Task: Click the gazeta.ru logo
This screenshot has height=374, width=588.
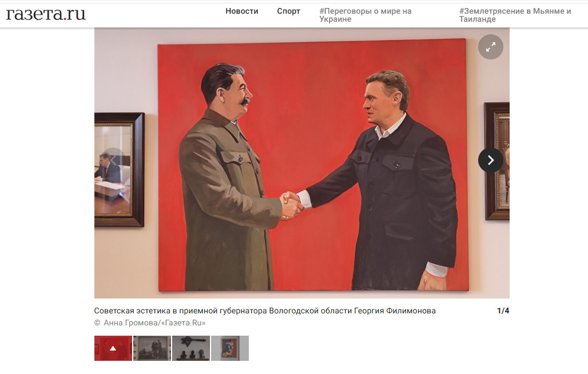Action: (46, 14)
